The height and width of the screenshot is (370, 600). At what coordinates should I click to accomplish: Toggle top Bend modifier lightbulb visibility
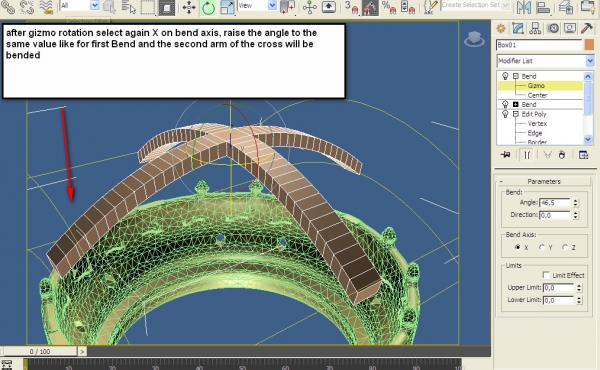[505, 76]
